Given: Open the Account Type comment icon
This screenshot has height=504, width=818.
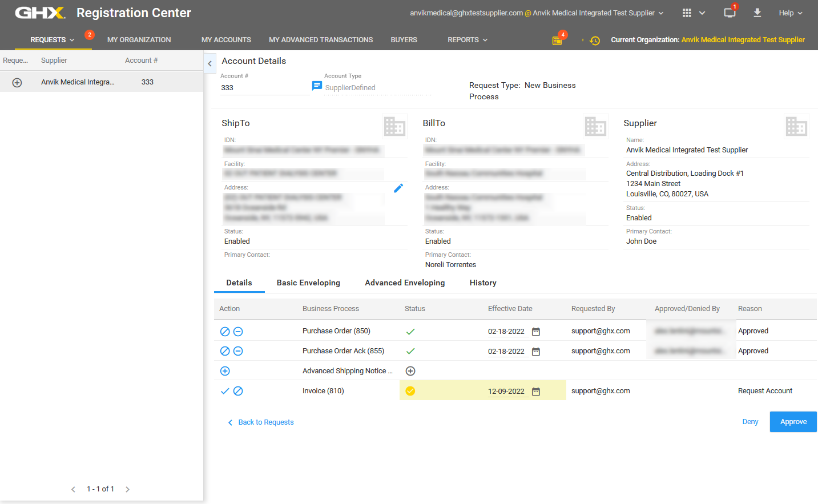Looking at the screenshot, I should (x=317, y=86).
